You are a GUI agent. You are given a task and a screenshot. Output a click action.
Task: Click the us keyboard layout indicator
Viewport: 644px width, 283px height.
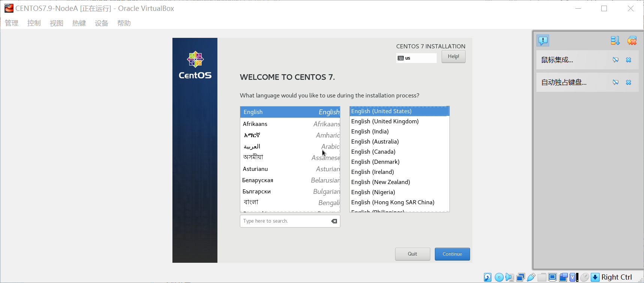[x=416, y=58]
